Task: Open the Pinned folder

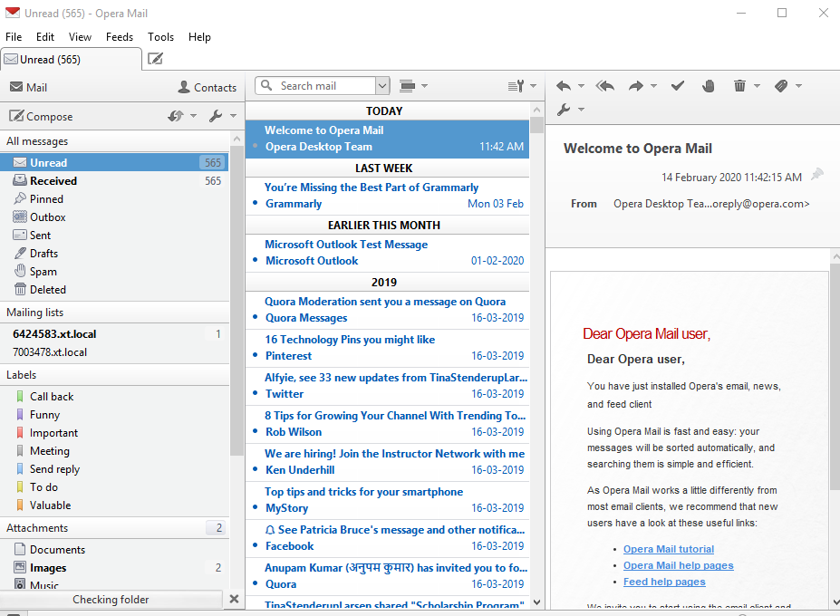Action: (x=115, y=199)
